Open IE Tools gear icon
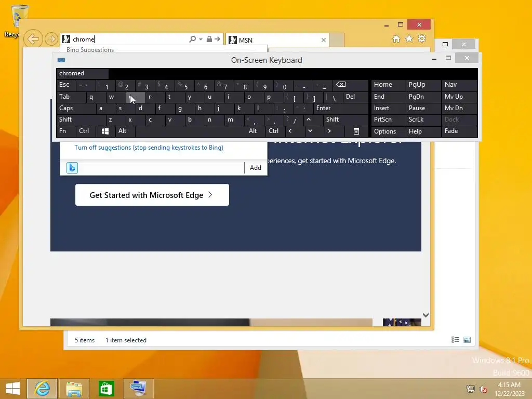 (422, 38)
